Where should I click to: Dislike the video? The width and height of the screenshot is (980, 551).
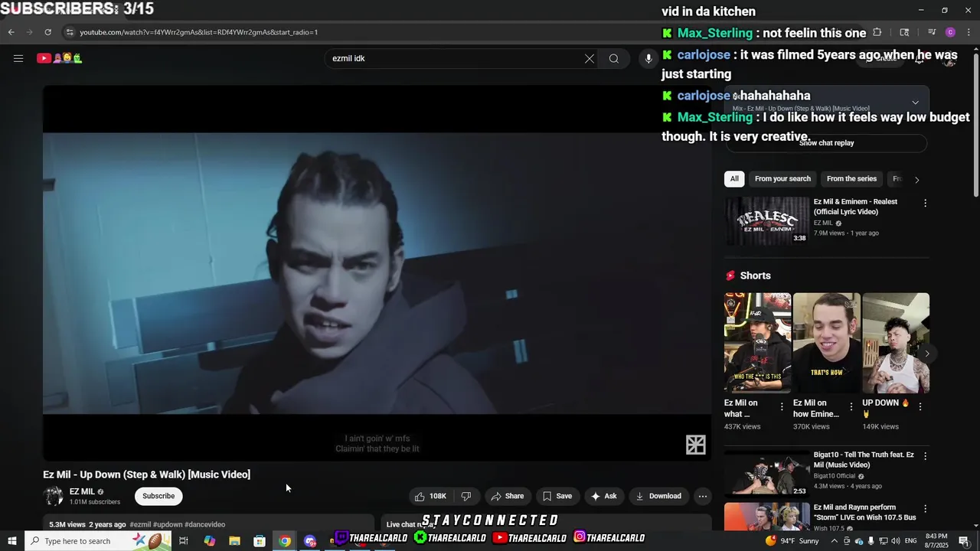(466, 496)
